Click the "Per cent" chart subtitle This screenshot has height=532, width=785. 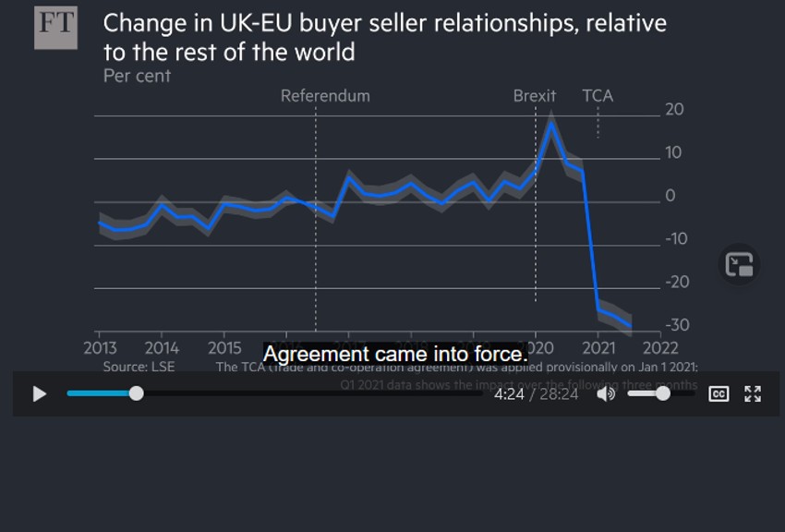click(x=137, y=76)
